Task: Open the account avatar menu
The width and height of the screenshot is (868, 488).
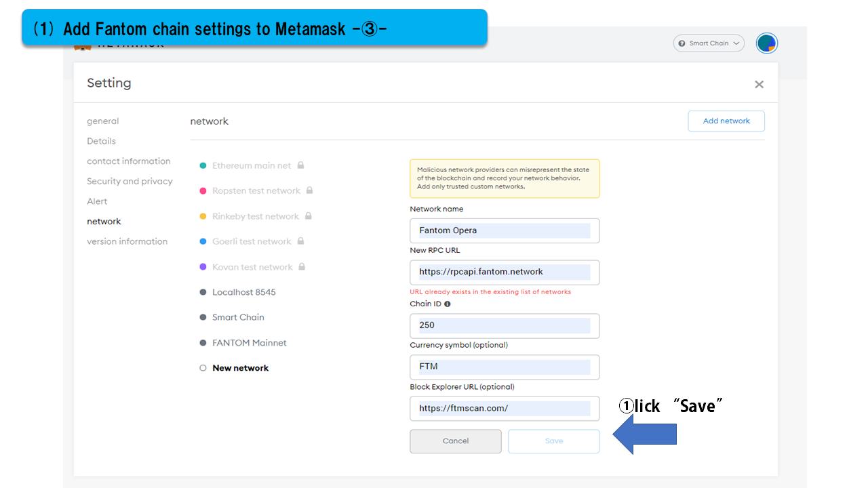Action: 767,43
